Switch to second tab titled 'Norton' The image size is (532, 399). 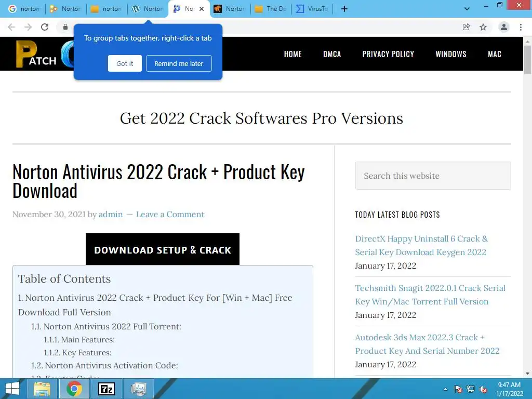pos(65,9)
